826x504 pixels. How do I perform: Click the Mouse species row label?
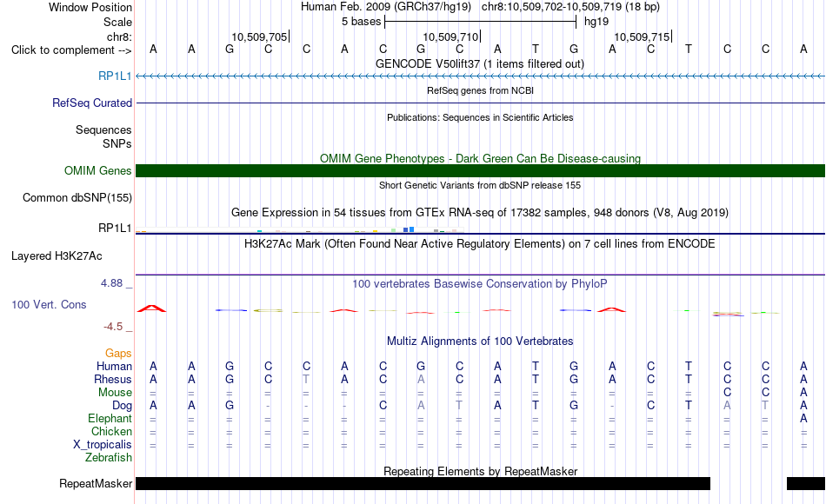116,393
